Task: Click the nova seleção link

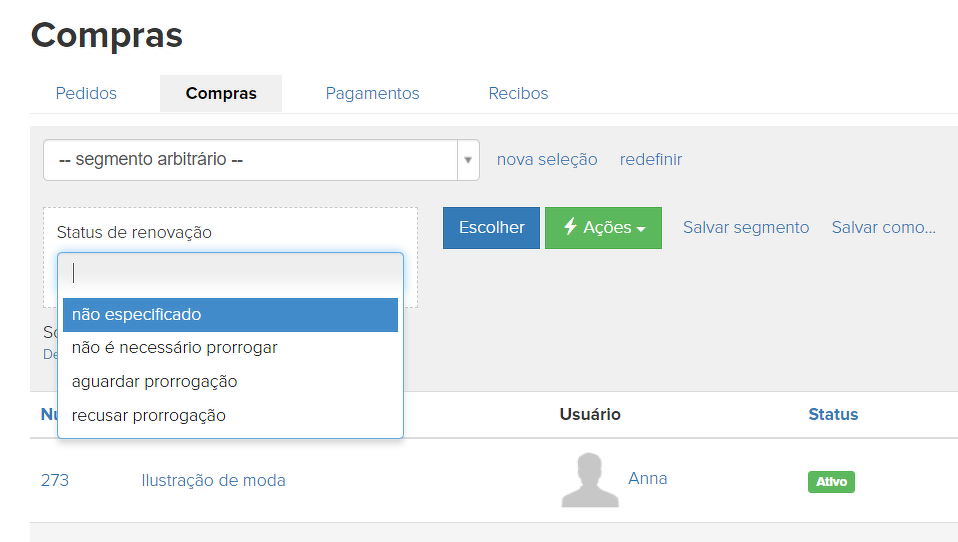Action: pos(547,160)
